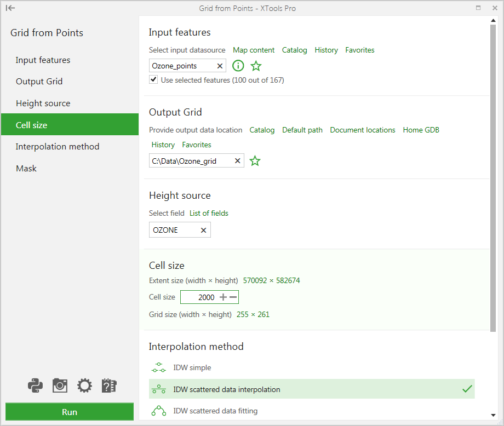Favorite the C:\Data\Ozone_grid output path star
Image resolution: width=504 pixels, height=426 pixels.
point(255,160)
